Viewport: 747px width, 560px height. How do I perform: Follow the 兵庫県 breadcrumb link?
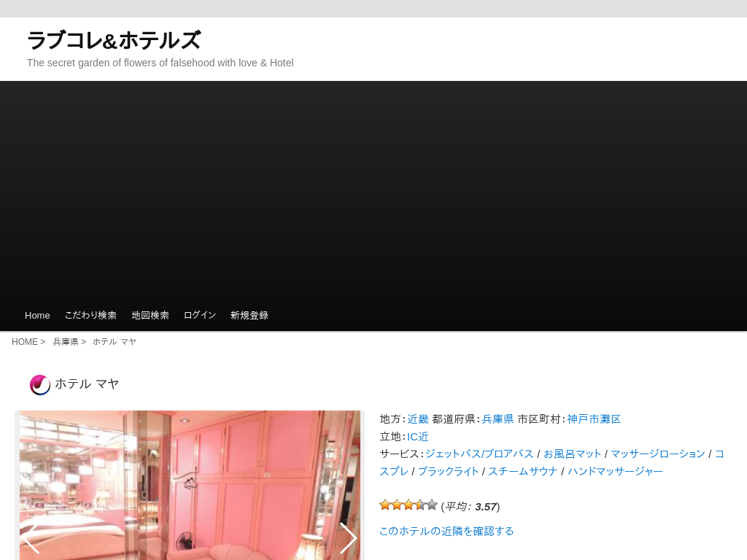(x=65, y=342)
